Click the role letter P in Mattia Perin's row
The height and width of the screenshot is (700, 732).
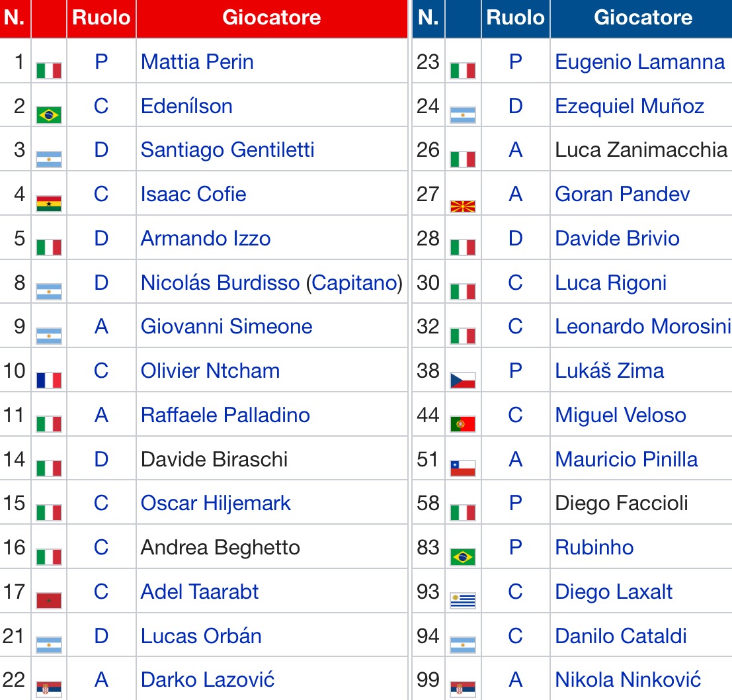point(101,62)
